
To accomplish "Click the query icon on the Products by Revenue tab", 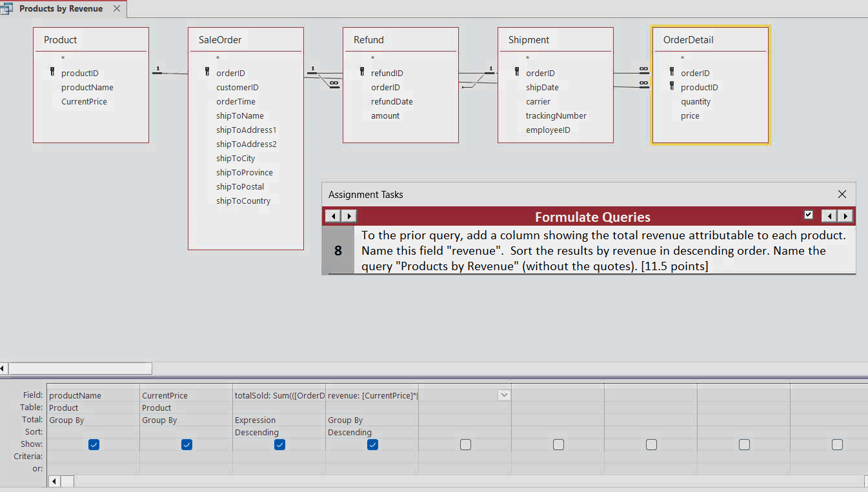I will (x=8, y=8).
